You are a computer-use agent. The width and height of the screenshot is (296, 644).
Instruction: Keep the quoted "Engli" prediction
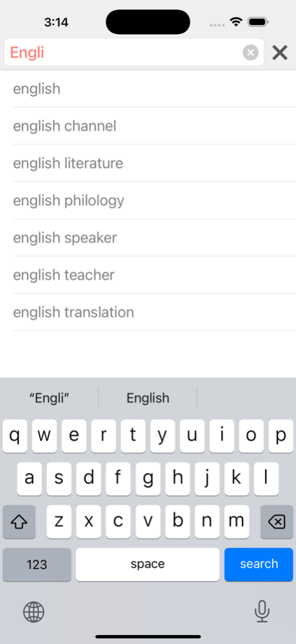[49, 397]
